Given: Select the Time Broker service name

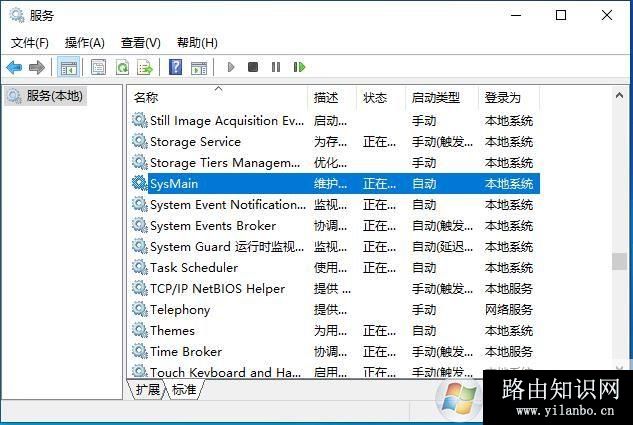Looking at the screenshot, I should click(x=186, y=352).
